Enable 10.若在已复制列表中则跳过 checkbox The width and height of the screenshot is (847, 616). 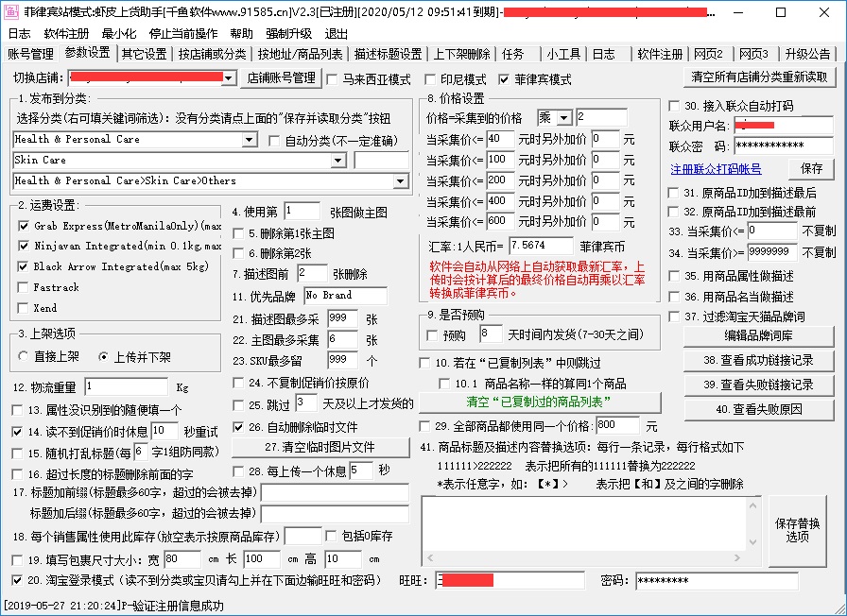[x=424, y=363]
